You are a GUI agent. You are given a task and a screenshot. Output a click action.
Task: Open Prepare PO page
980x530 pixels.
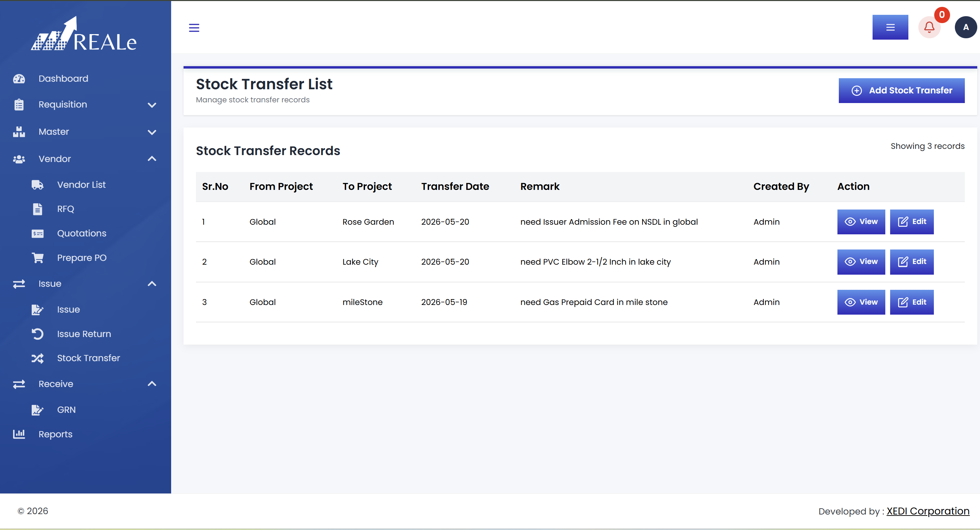(x=82, y=258)
